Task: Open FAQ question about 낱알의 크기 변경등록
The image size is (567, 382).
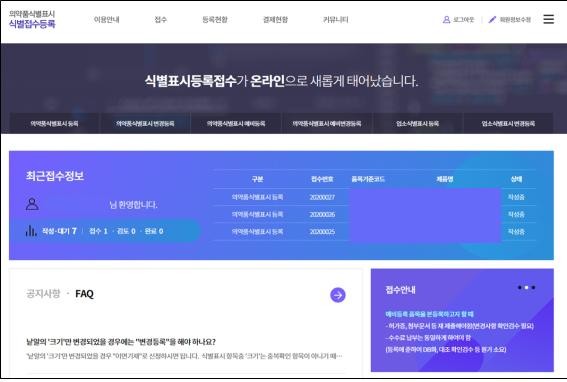Action: pos(121,341)
